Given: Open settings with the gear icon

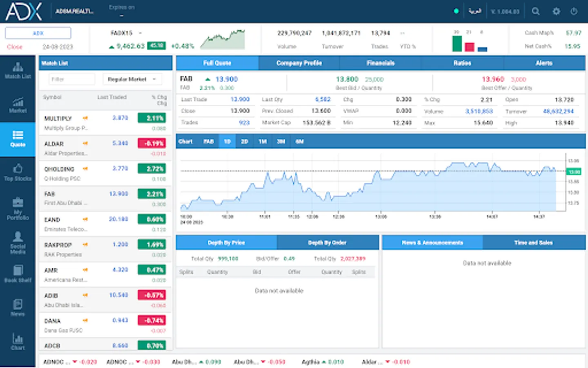Looking at the screenshot, I should click(556, 11).
